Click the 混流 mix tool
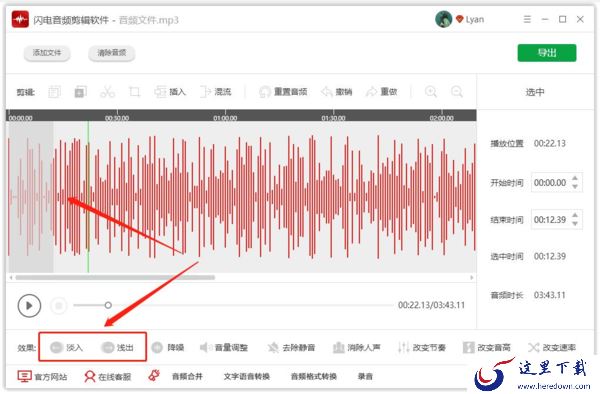600x394 pixels. [216, 92]
